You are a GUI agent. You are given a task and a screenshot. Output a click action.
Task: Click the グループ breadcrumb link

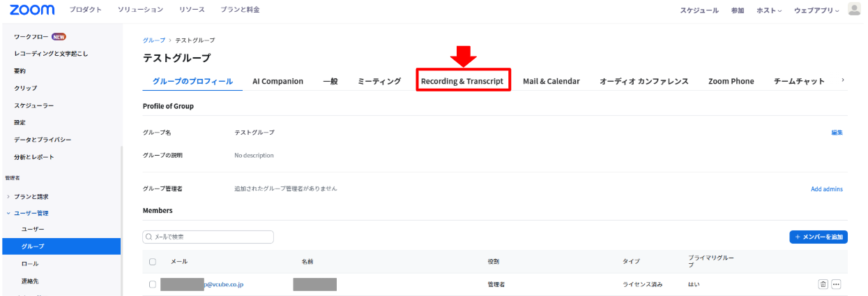(154, 40)
